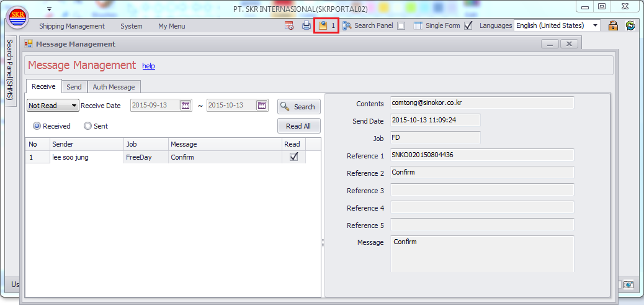Click the printer icon in toolbar
Screen dimensions: 644x305
(x=306, y=25)
